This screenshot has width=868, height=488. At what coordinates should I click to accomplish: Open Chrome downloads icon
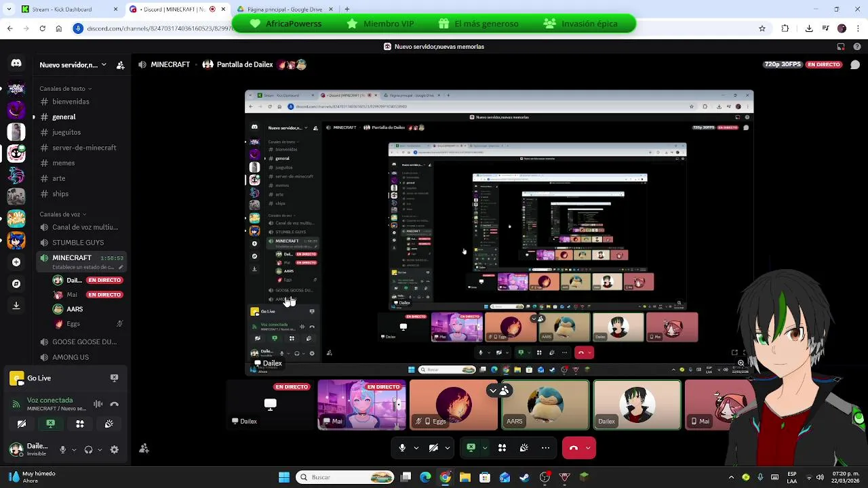(x=809, y=28)
